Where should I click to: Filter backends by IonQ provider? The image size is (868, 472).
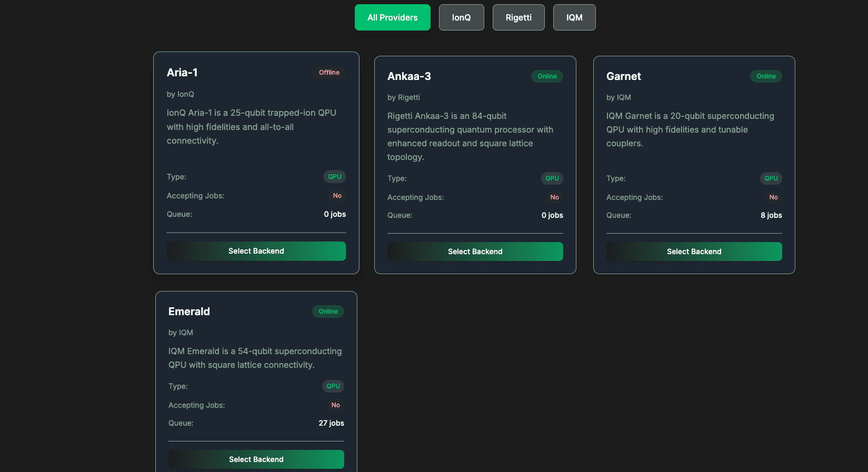tap(461, 17)
